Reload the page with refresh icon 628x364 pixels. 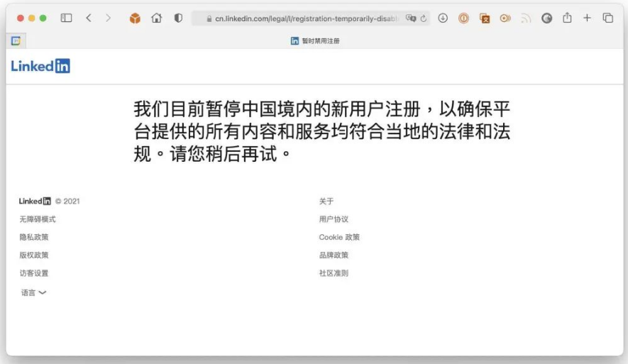[x=424, y=18]
